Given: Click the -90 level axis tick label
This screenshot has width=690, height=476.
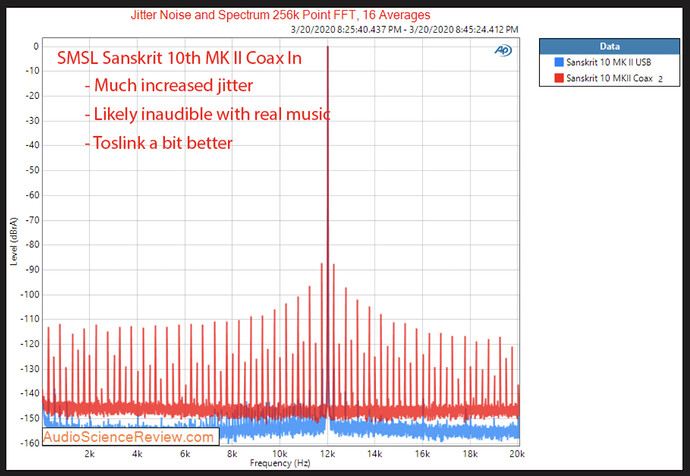Looking at the screenshot, I should pyautogui.click(x=32, y=269).
